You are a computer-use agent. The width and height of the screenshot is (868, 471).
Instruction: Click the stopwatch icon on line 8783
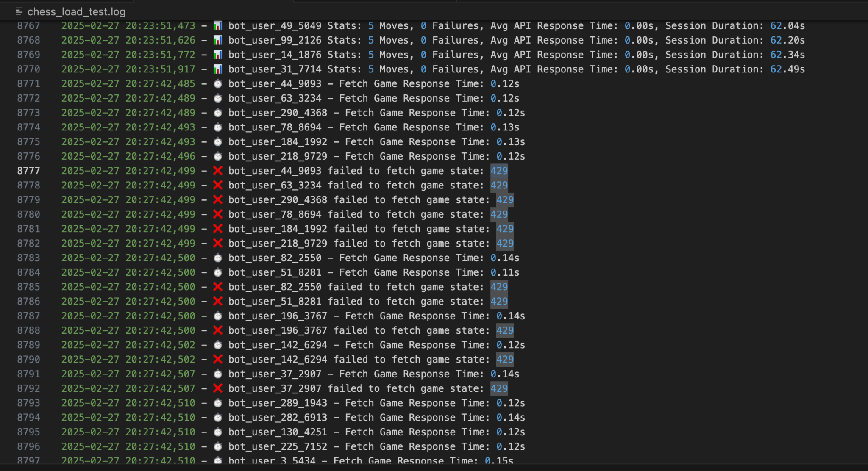[217, 258]
